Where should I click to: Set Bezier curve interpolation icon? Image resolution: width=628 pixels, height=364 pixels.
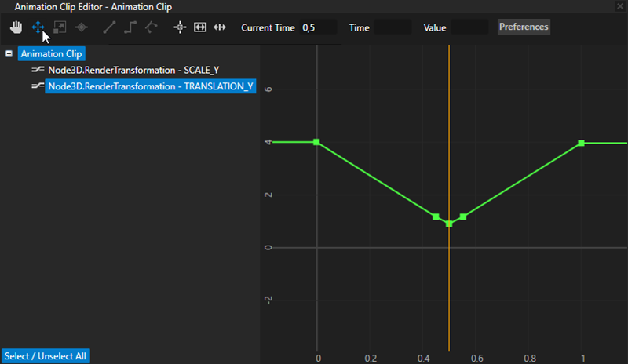click(x=151, y=27)
